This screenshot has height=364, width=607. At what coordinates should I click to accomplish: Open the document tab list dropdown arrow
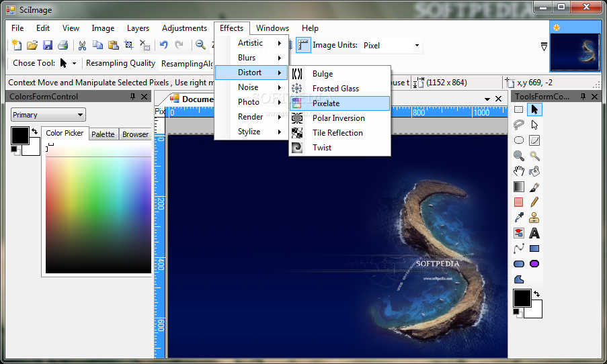pyautogui.click(x=487, y=99)
